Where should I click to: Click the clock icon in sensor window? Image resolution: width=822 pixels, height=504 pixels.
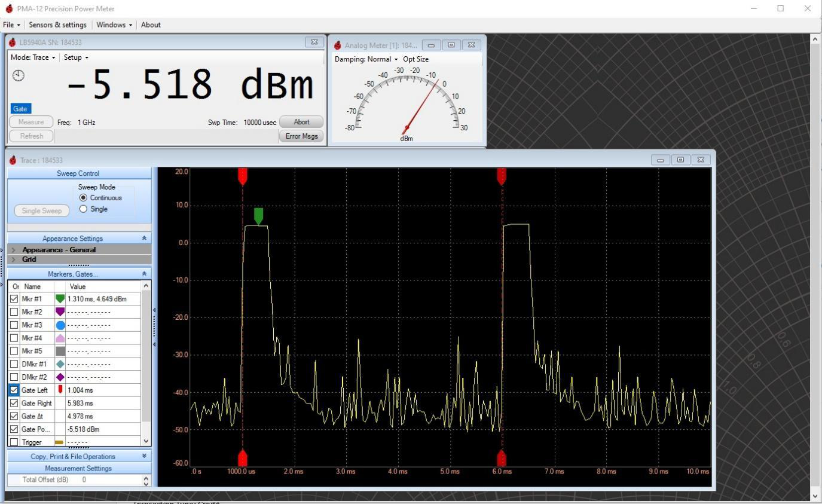(19, 75)
